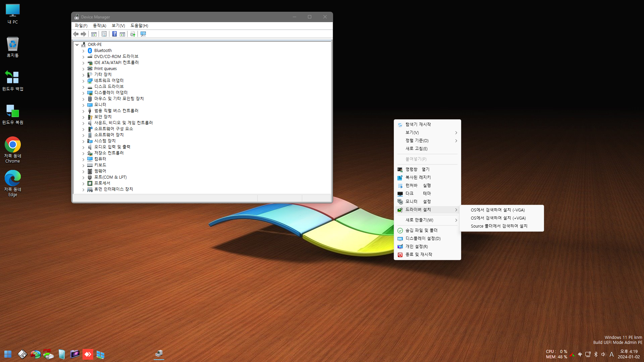Select OS에서 검색하여 설치 (+VGA)
The image size is (644, 362).
point(501,218)
